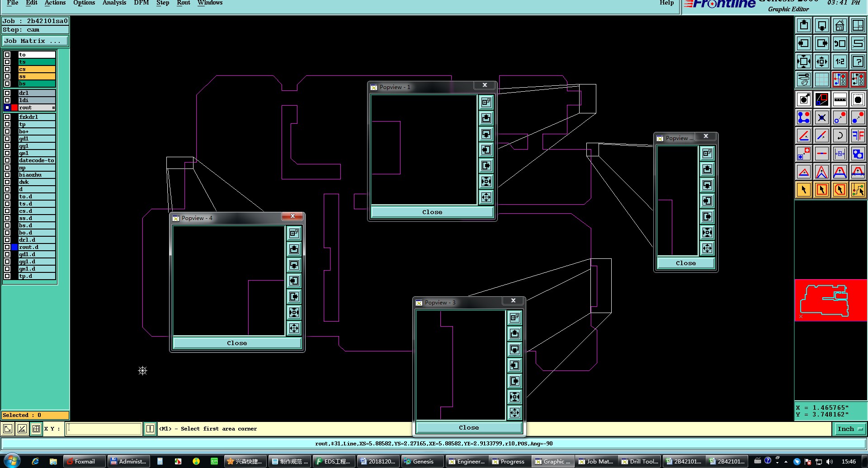The image size is (868, 468).
Task: Click Close button in Popview - 3
Action: tap(469, 427)
